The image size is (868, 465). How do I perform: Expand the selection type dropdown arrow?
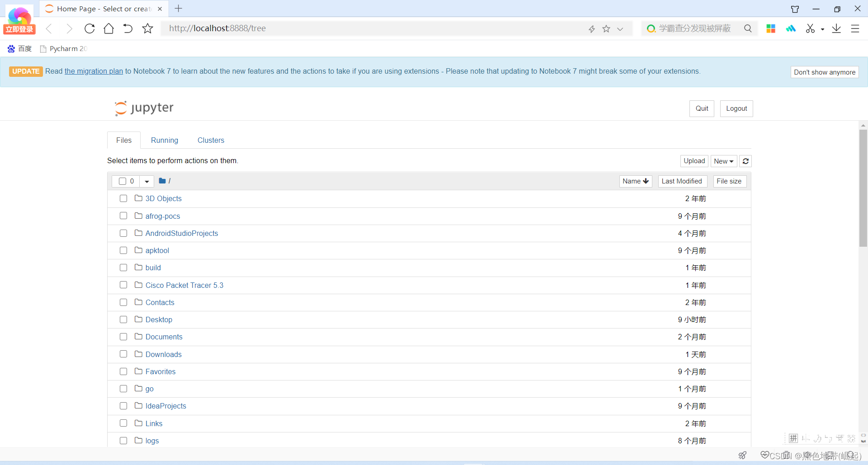tap(146, 181)
